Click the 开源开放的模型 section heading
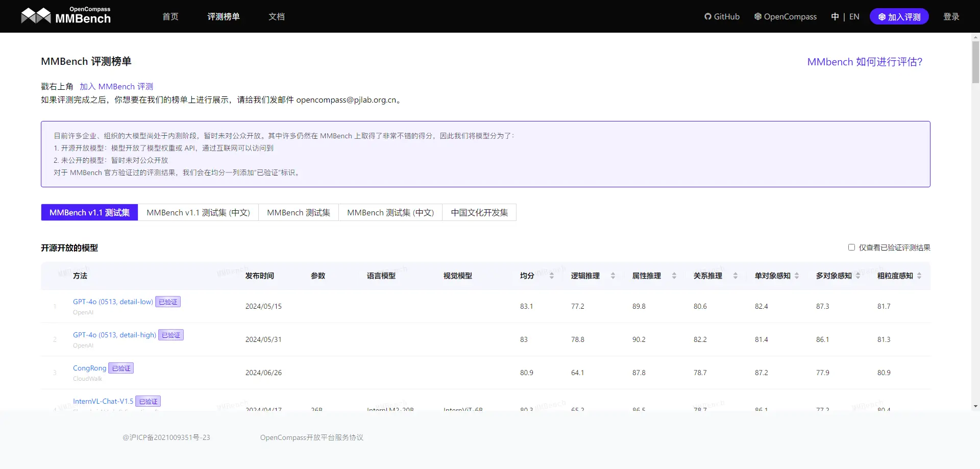 coord(69,248)
